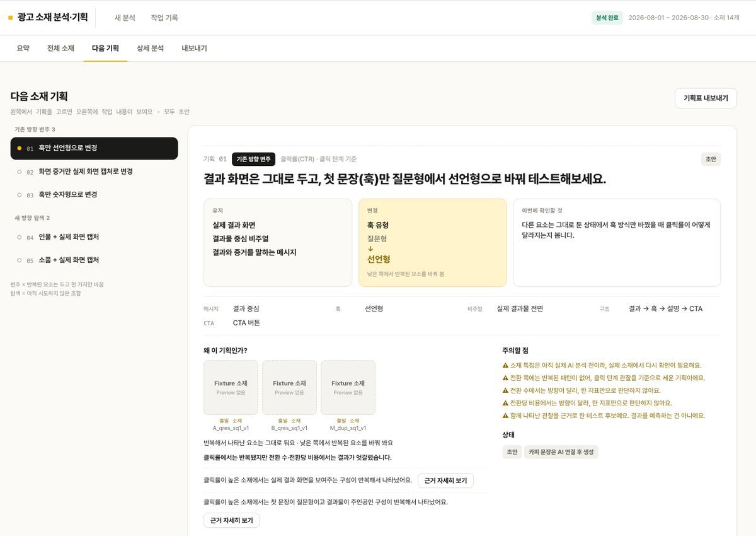Viewport: 756px width, 536px height.
Task: Click the 초안 badge in plan header
Action: 711,160
